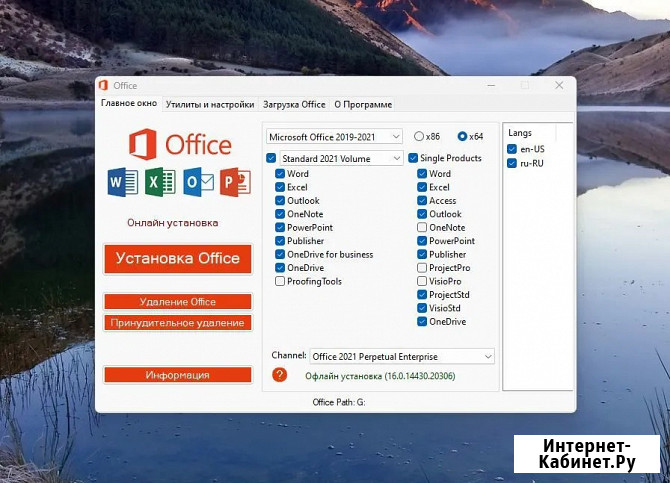Image resolution: width=670 pixels, height=483 pixels.
Task: Click the Информация button
Action: click(x=178, y=375)
